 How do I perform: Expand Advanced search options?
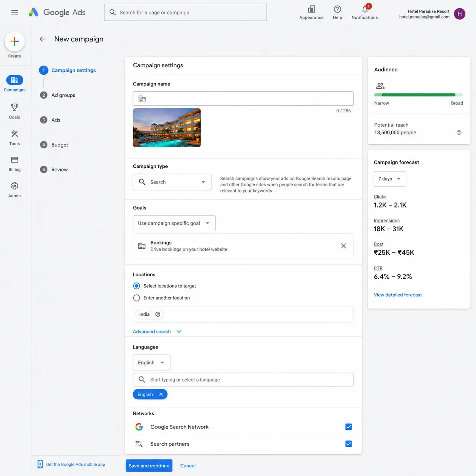[x=157, y=331]
